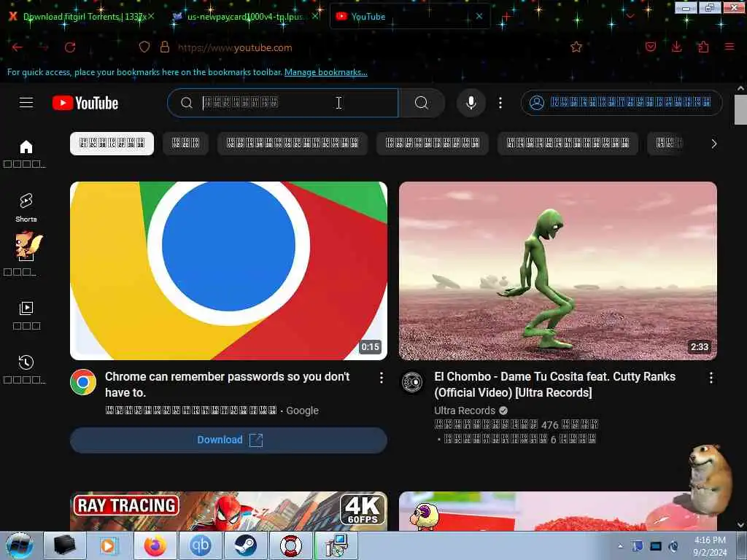Open the Windows Start orb
This screenshot has width=747, height=560.
(x=20, y=546)
